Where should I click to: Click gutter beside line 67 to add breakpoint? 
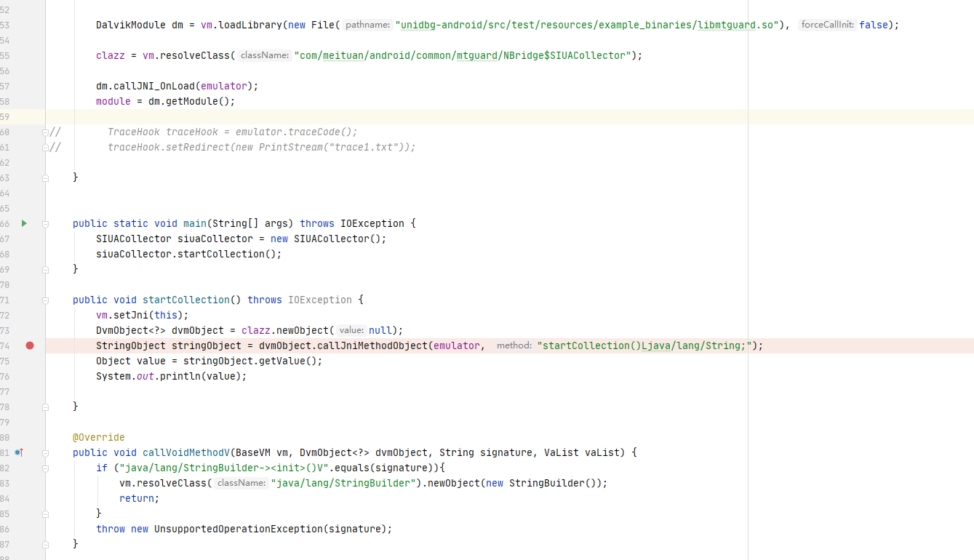coord(29,239)
